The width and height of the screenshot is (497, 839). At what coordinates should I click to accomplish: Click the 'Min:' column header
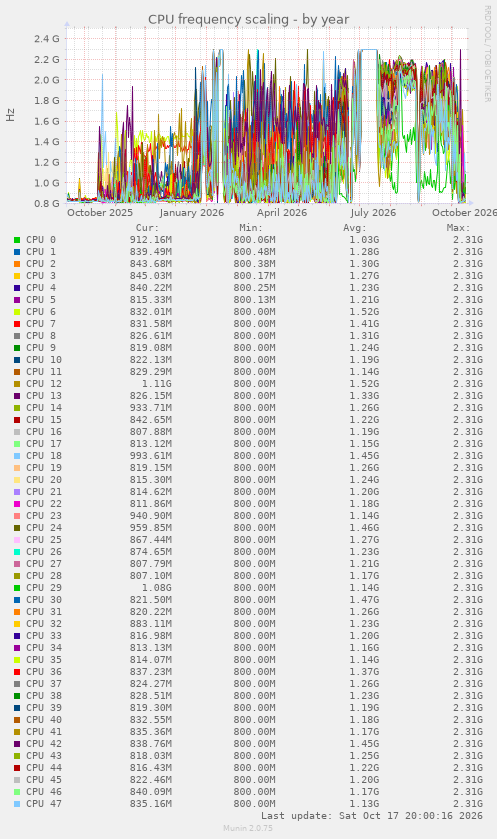251,228
